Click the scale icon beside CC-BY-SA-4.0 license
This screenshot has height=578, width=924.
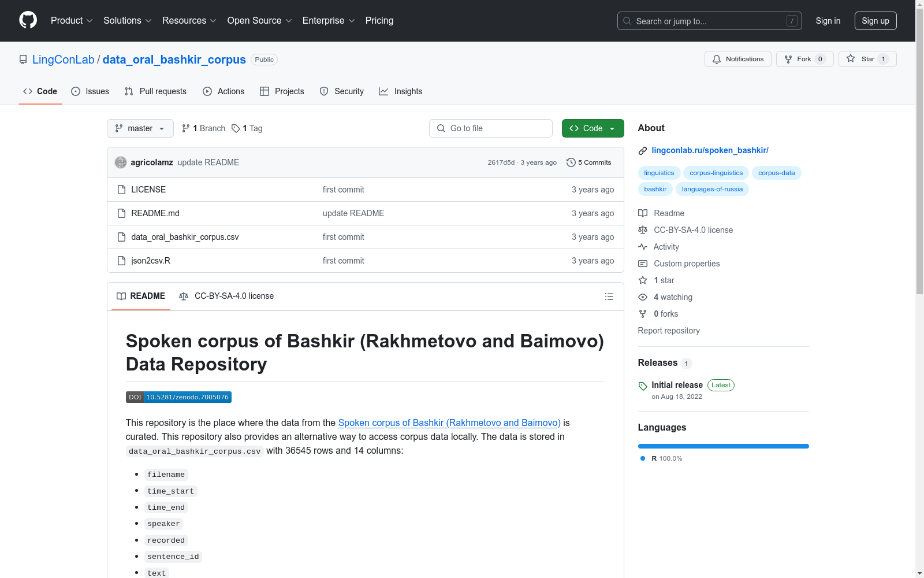click(x=643, y=230)
